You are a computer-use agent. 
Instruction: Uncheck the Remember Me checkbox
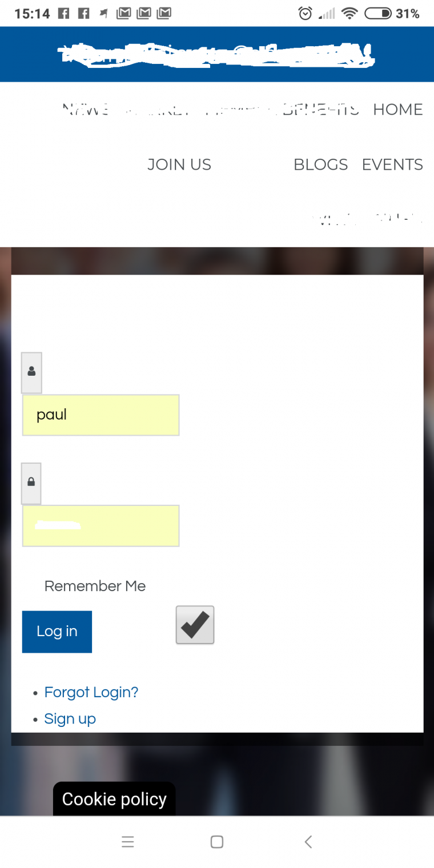coord(195,625)
